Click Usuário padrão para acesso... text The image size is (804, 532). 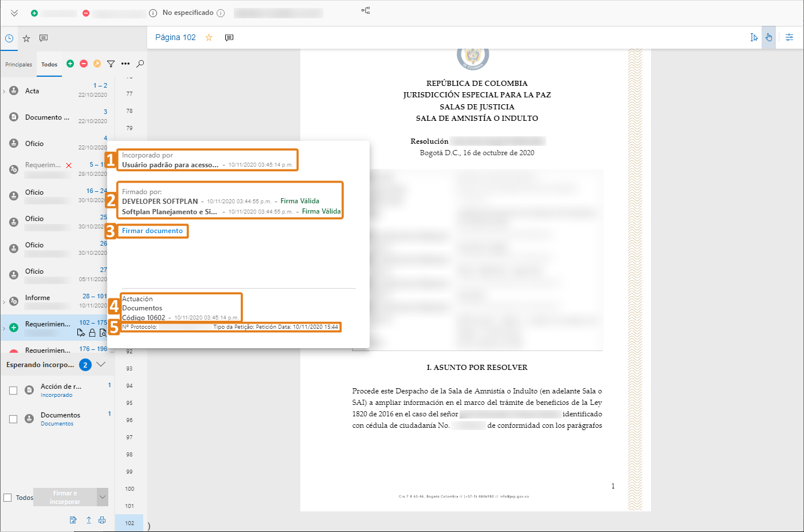[170, 165]
